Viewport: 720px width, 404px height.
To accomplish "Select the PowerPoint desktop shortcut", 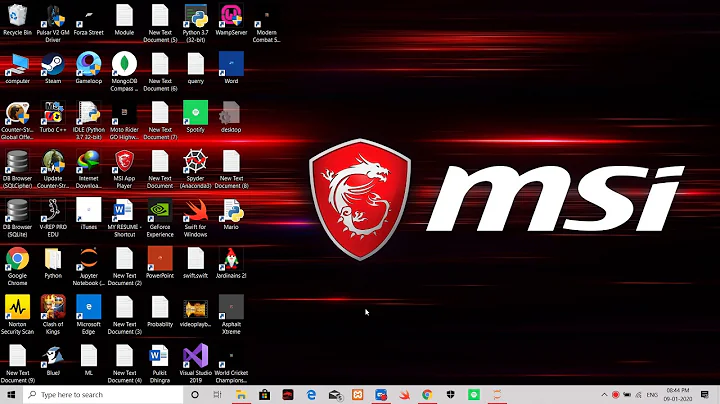I will tap(160, 263).
